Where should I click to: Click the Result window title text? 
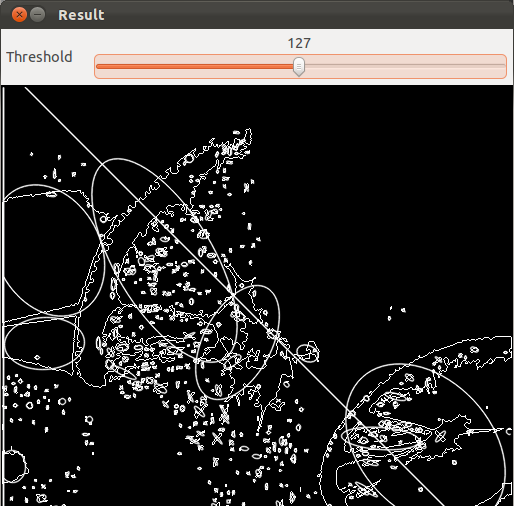[81, 15]
